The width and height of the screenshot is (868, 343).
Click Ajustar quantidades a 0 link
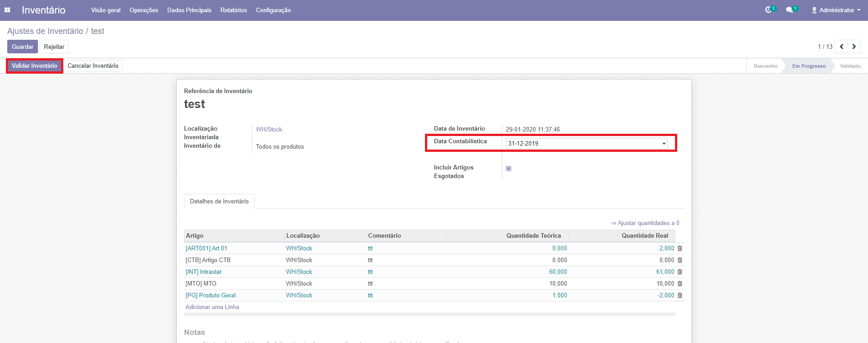(645, 223)
